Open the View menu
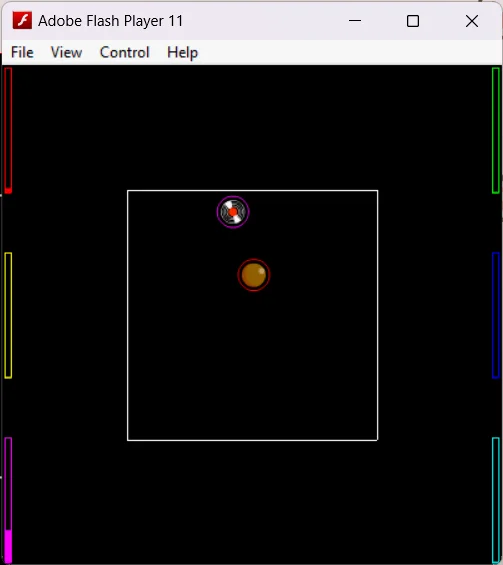This screenshot has height=565, width=503. click(x=66, y=53)
